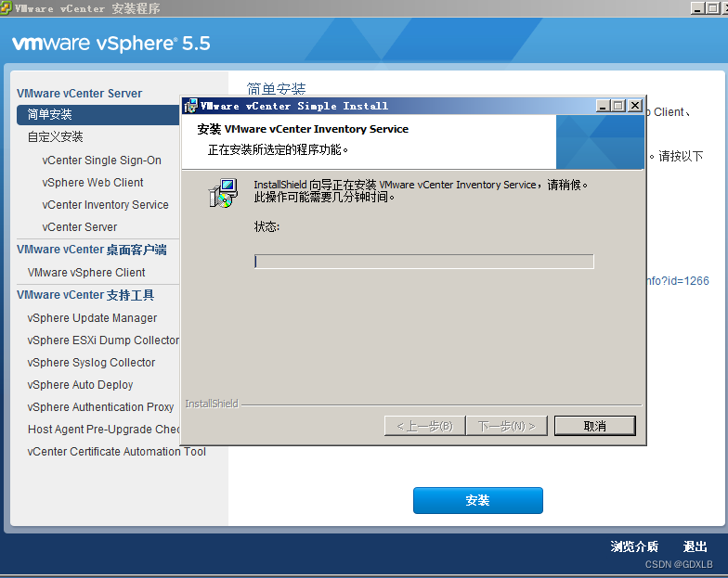Viewport: 728px width, 578px height.
Task: Open vSphere Update Manager entry
Action: [x=92, y=317]
